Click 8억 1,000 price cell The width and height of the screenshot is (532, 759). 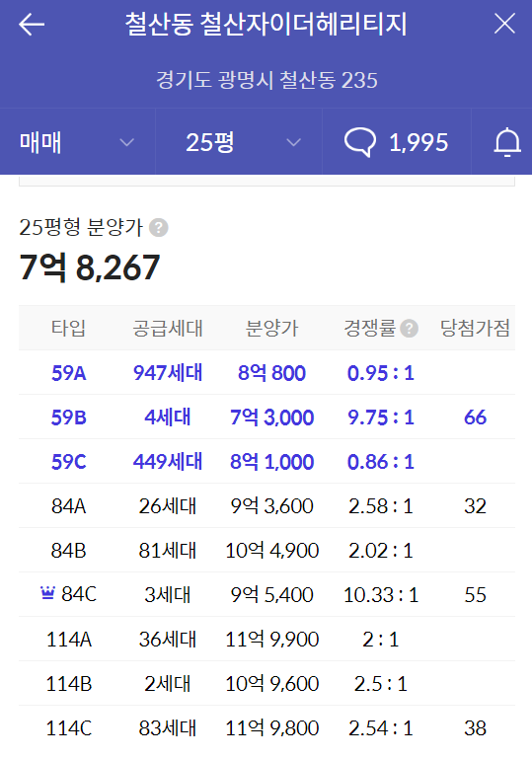click(271, 462)
